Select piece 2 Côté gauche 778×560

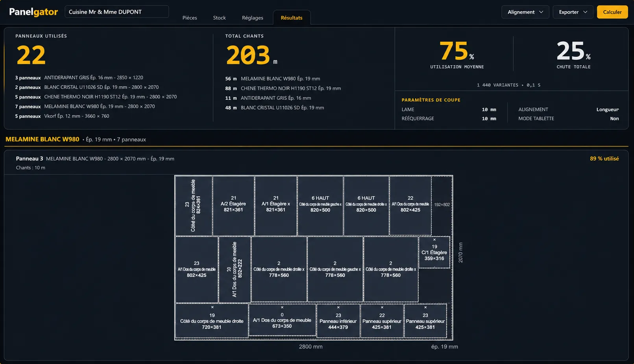coord(335,269)
